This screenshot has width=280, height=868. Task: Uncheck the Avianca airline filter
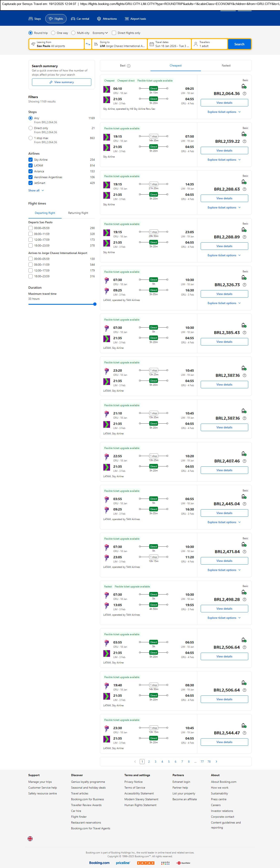point(31,171)
